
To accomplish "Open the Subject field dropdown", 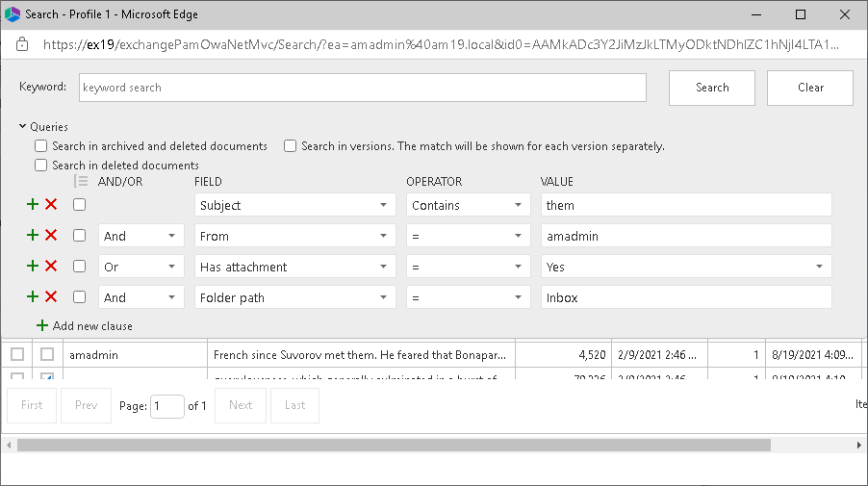I will (x=294, y=205).
